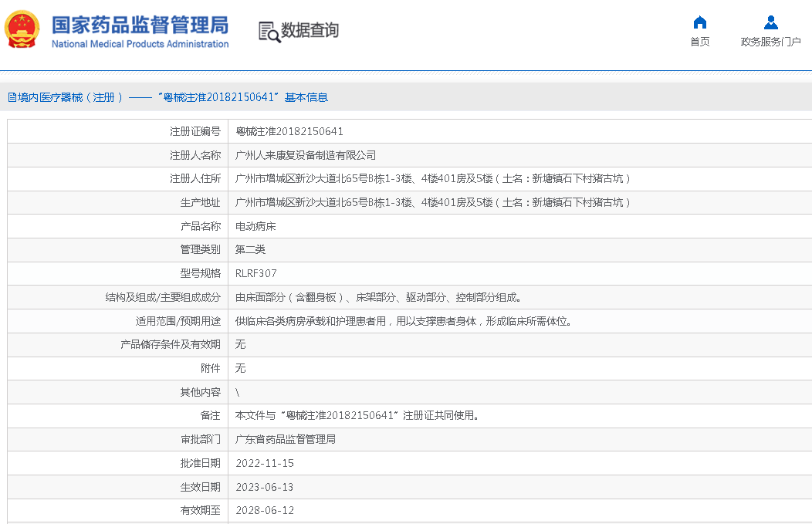Click the 生产地址 address value

pos(433,202)
